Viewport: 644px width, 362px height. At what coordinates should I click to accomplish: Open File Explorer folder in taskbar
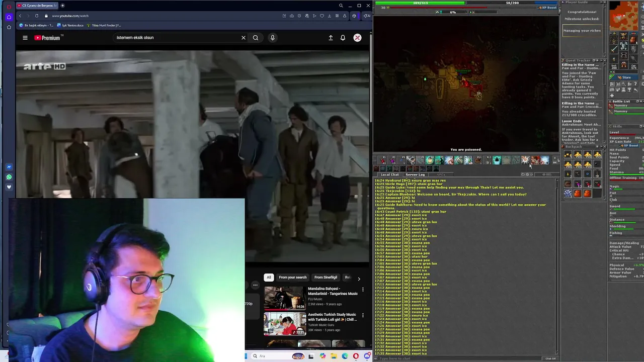click(333, 356)
